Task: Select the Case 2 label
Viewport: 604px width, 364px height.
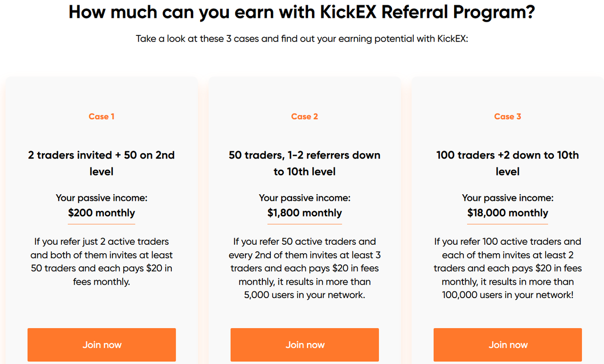Action: (x=305, y=116)
